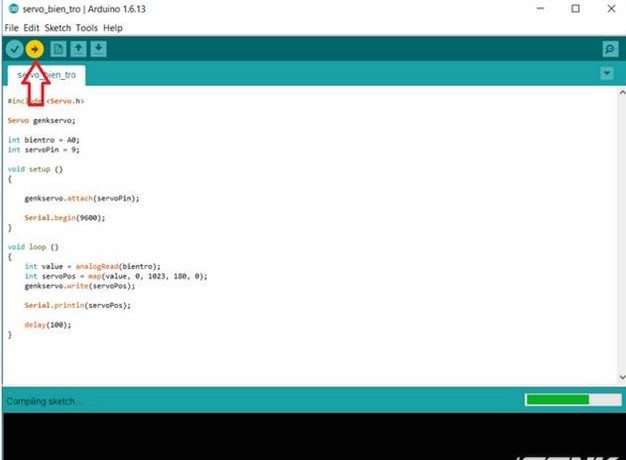
Task: Click the "Compiling sketch..." status text
Action: [x=45, y=401]
